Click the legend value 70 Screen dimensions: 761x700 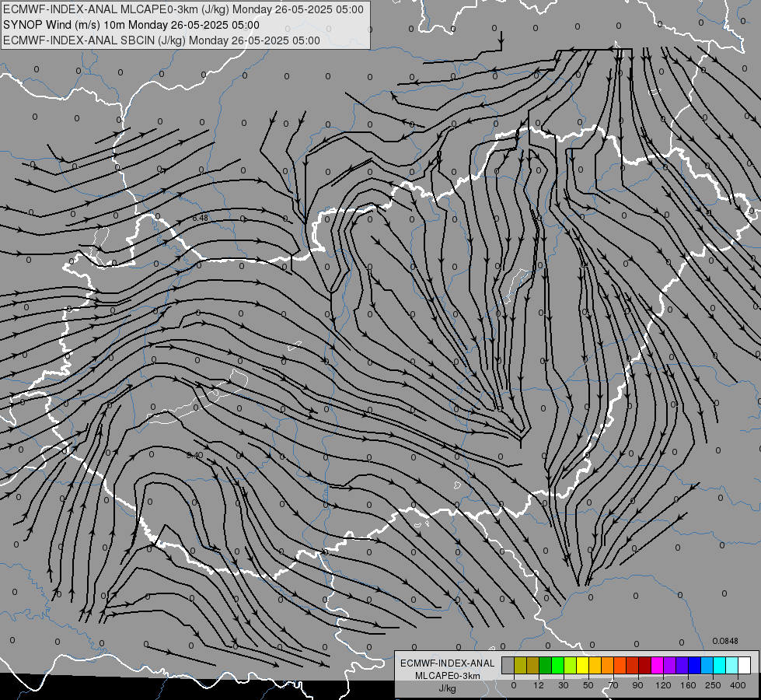[x=613, y=685]
